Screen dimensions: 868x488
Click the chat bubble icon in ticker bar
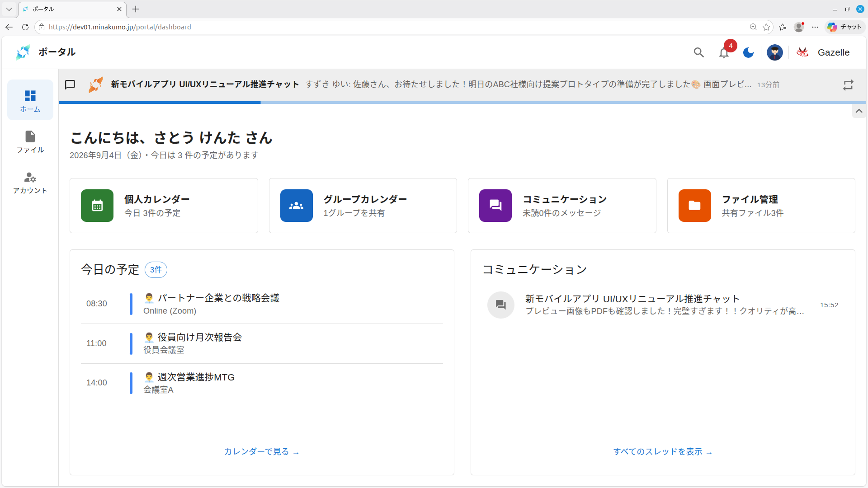[x=70, y=84]
